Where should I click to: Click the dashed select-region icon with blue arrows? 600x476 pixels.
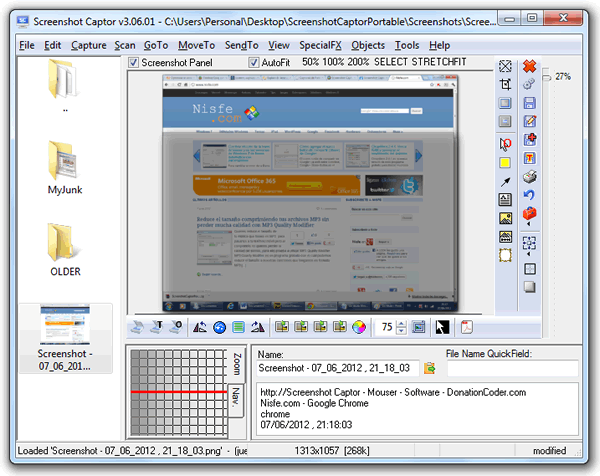click(x=530, y=243)
